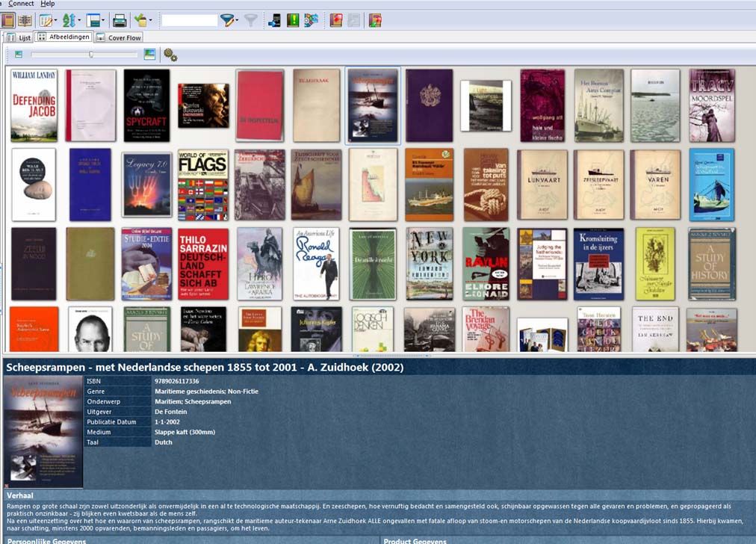
Task: Select the Logisch Denken book cover
Action: 373,330
